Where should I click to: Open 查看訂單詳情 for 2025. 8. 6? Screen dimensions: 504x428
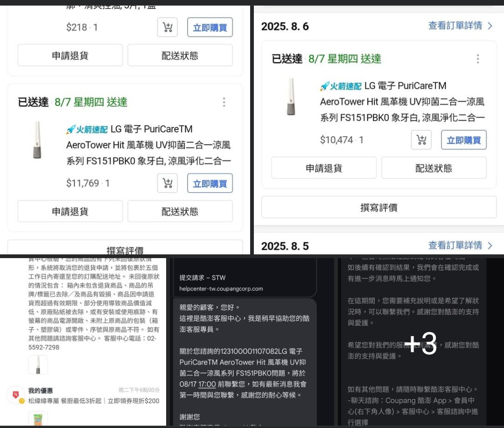(x=455, y=25)
